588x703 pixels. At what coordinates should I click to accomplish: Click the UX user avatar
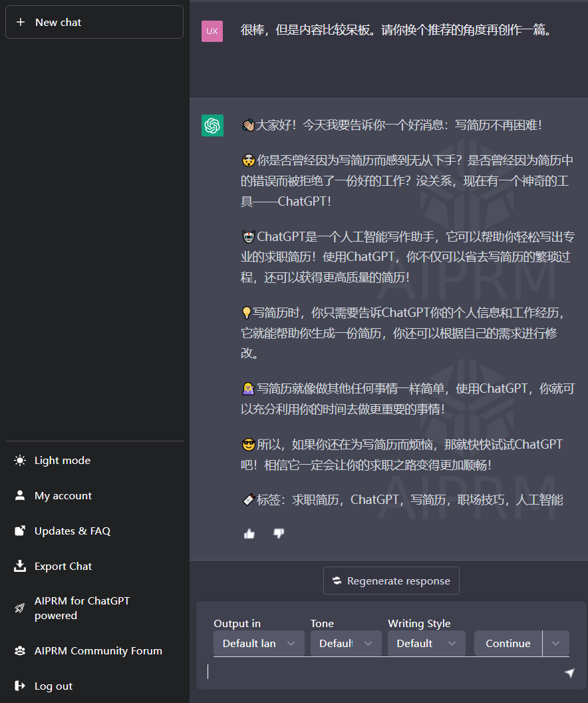coord(212,31)
